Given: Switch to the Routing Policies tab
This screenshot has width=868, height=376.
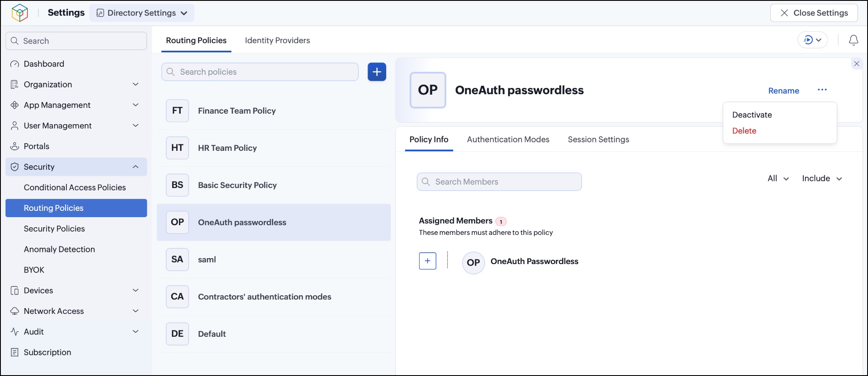Looking at the screenshot, I should coord(196,41).
